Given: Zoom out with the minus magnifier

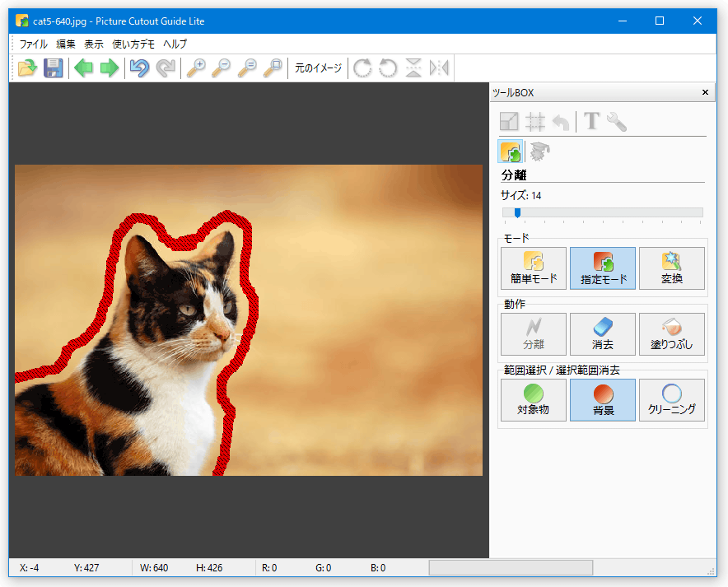Looking at the screenshot, I should 222,68.
